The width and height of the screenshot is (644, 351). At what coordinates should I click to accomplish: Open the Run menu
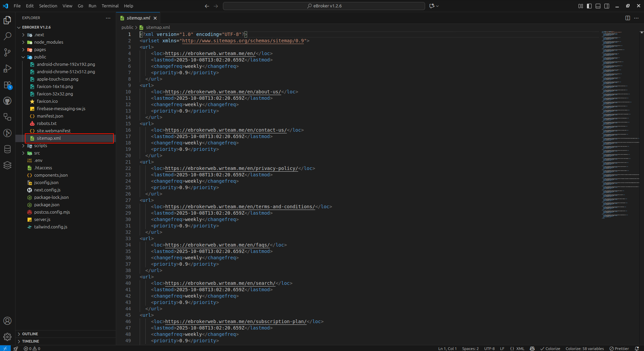[x=92, y=6]
